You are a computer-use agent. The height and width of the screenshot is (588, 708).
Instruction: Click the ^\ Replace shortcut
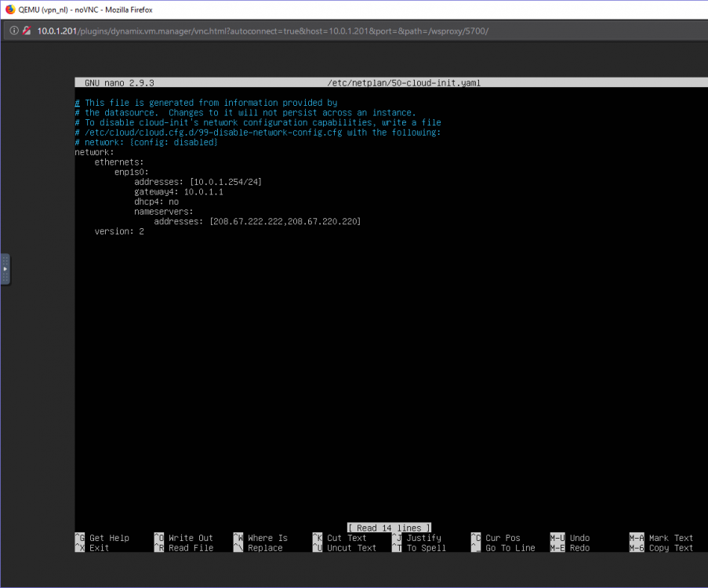point(258,548)
